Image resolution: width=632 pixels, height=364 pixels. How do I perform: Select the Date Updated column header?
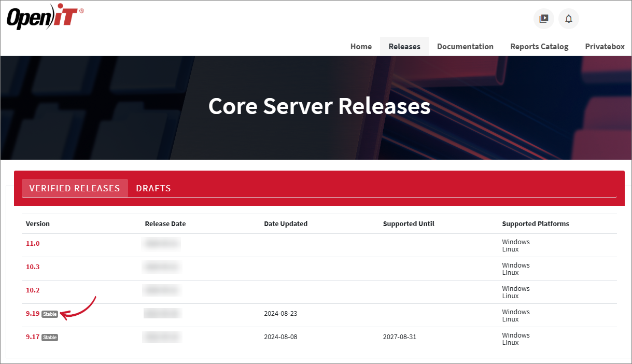286,223
